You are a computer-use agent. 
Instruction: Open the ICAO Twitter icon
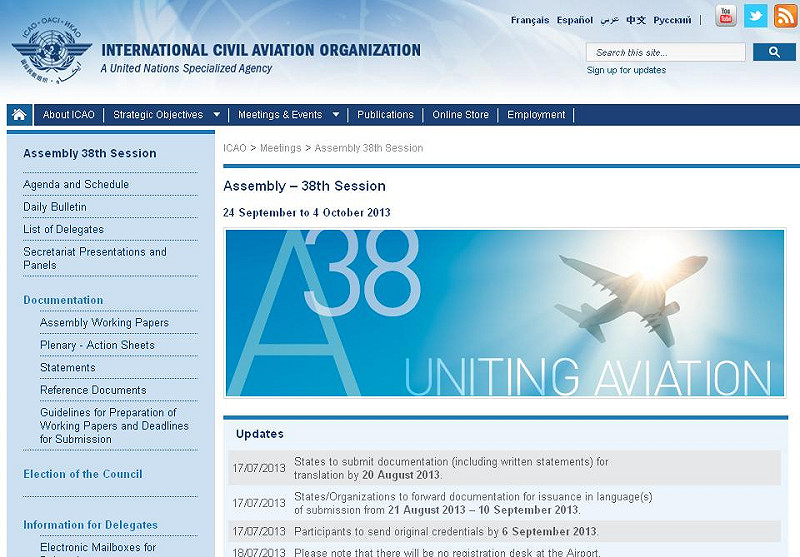(x=755, y=16)
